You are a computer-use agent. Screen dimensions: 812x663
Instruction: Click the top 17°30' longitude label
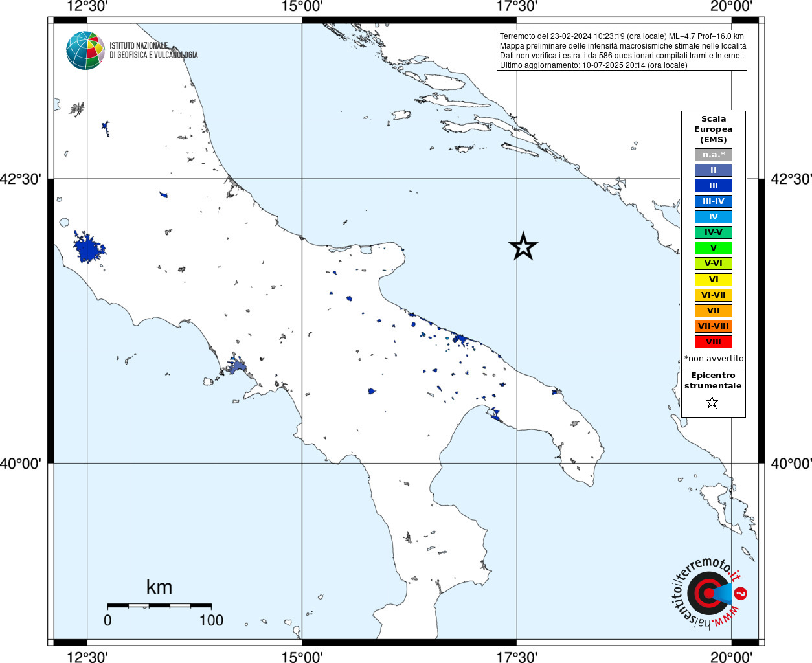[x=517, y=6]
